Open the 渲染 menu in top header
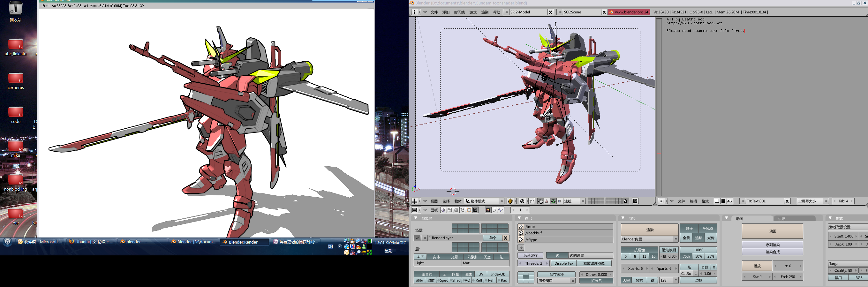Screen dimensions: 868x287 pos(485,12)
